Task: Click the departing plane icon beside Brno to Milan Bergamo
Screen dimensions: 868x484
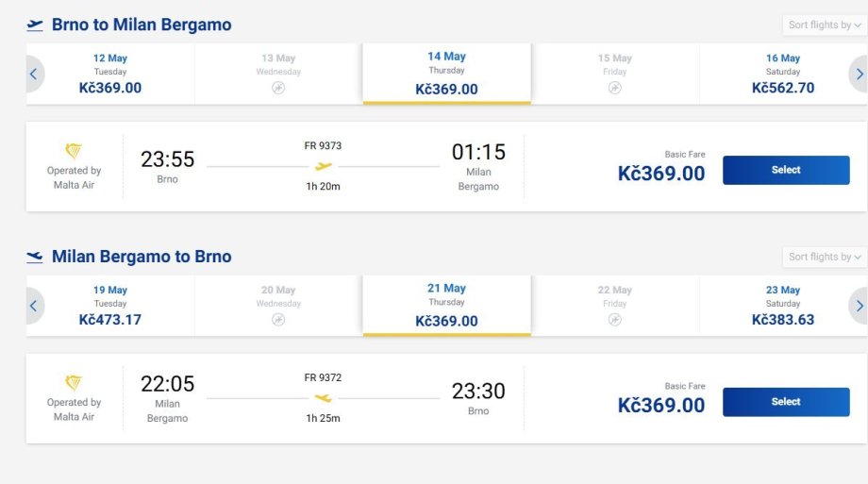Action: pos(35,25)
